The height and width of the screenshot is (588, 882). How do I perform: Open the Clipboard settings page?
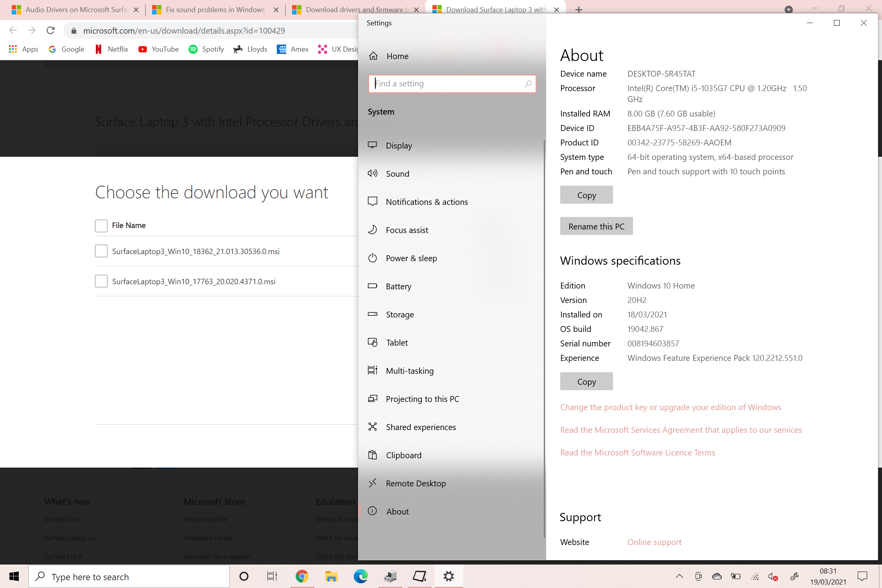pyautogui.click(x=403, y=455)
